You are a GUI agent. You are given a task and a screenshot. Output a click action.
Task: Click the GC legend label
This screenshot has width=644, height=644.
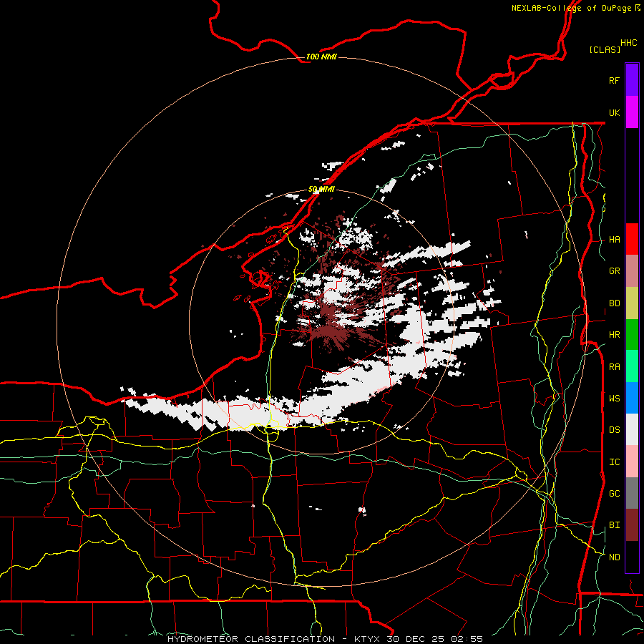click(614, 493)
